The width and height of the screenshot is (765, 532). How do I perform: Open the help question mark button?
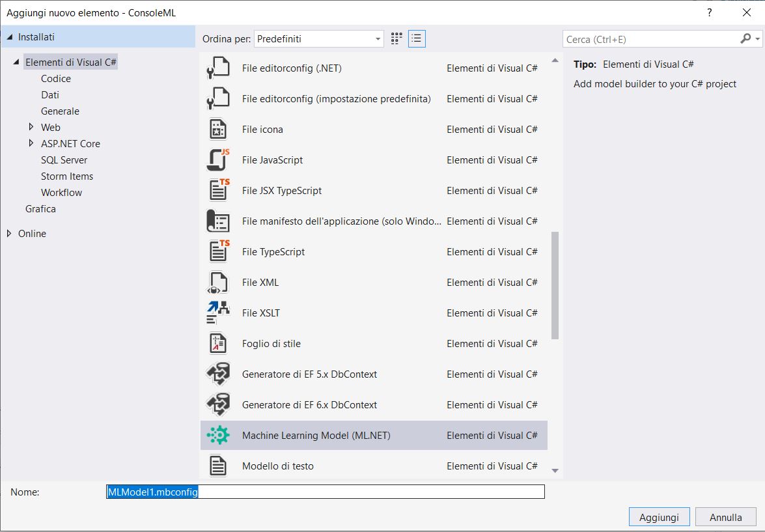click(x=710, y=12)
